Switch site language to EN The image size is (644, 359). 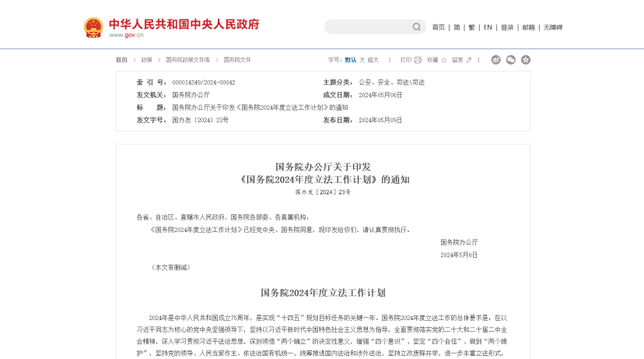click(488, 27)
